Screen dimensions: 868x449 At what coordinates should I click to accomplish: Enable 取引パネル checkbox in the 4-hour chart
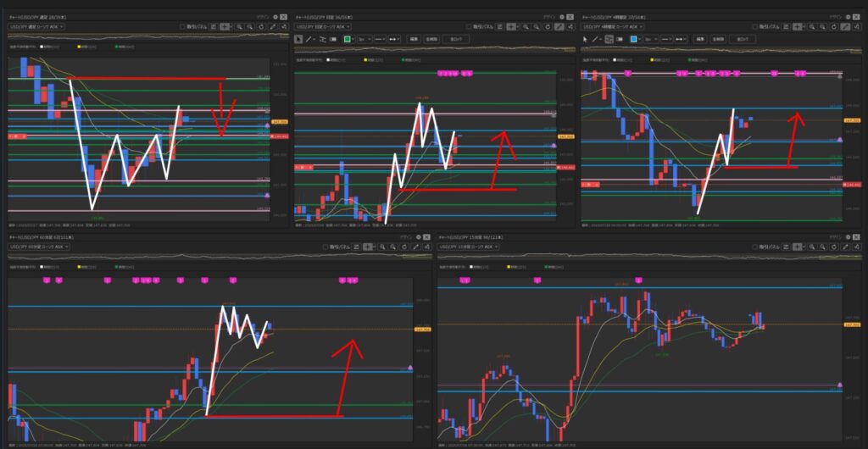(x=755, y=27)
